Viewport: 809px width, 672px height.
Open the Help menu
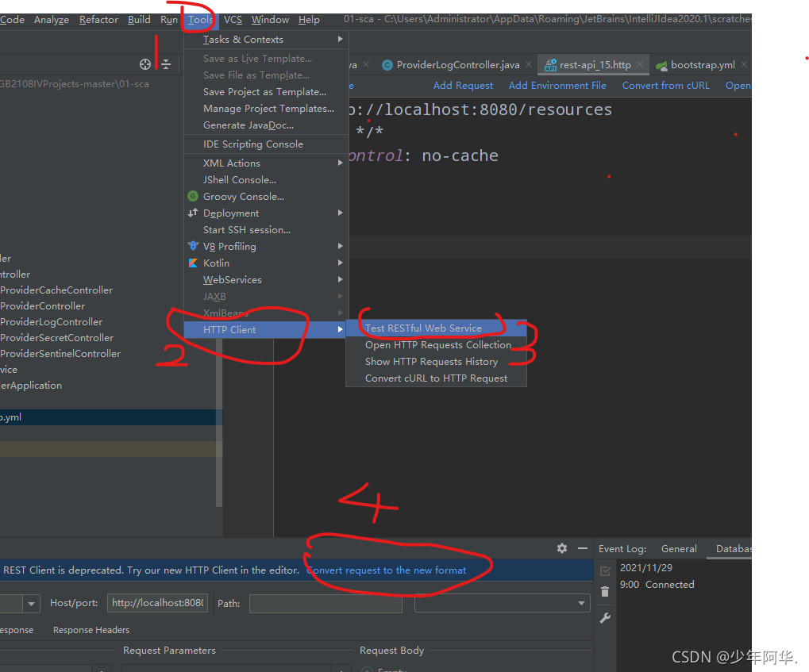309,20
